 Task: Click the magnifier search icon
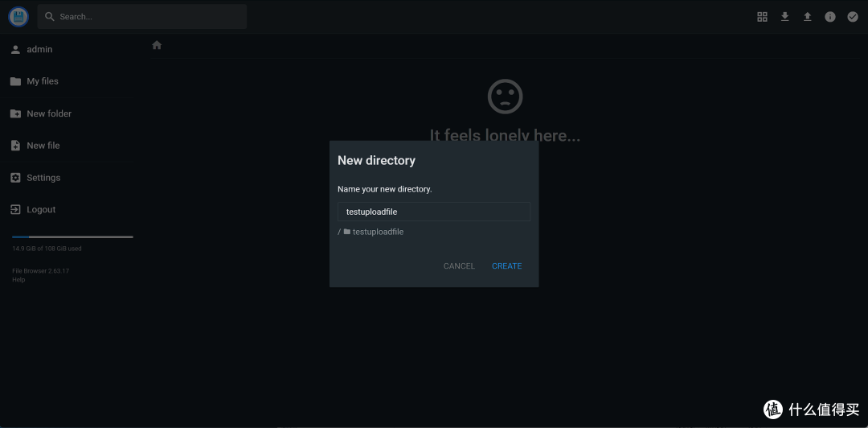50,17
